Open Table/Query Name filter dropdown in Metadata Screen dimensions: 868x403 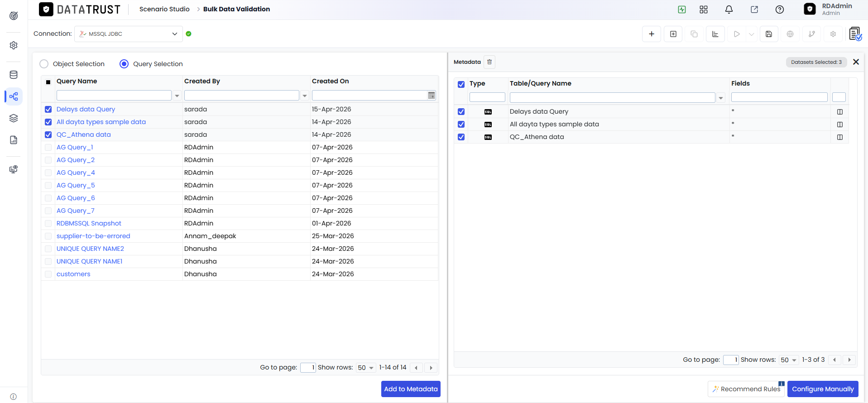click(721, 98)
